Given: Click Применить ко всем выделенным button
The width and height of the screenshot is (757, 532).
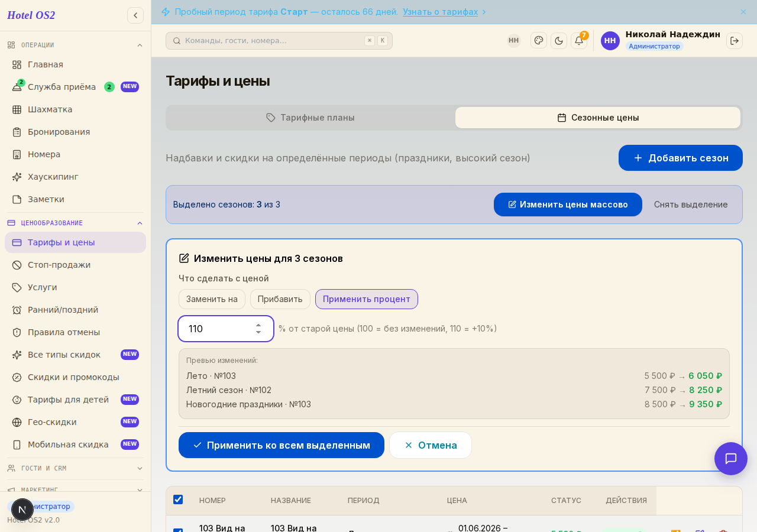Looking at the screenshot, I should click(x=282, y=445).
